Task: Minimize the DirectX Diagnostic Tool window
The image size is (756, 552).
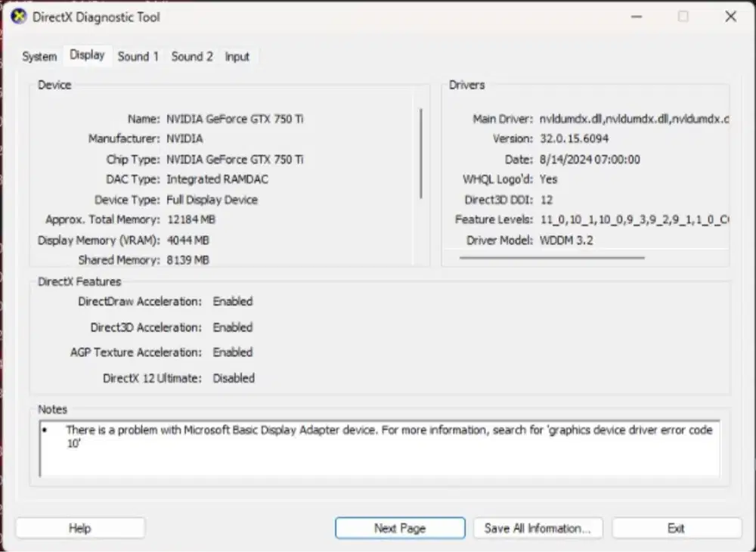Action: (x=637, y=17)
